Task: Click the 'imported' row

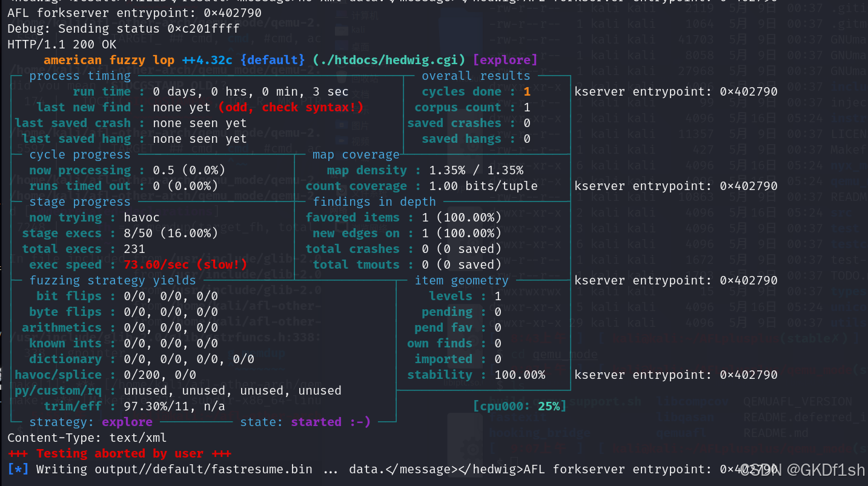Action: point(458,359)
